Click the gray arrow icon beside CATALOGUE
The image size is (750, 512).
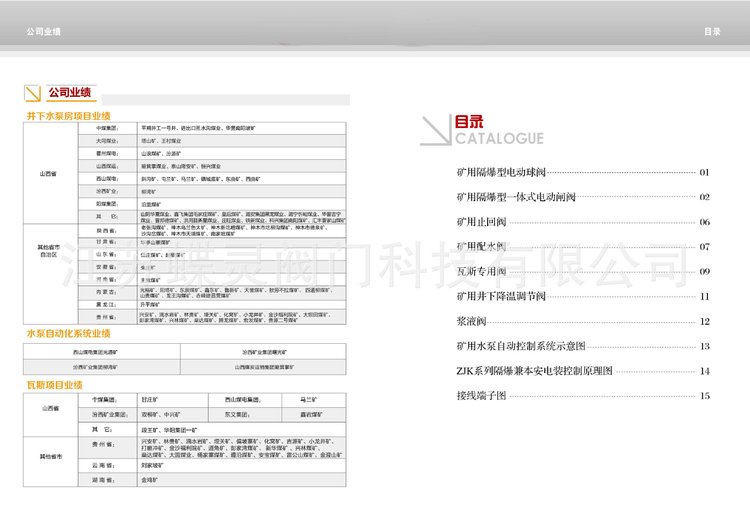[x=437, y=130]
